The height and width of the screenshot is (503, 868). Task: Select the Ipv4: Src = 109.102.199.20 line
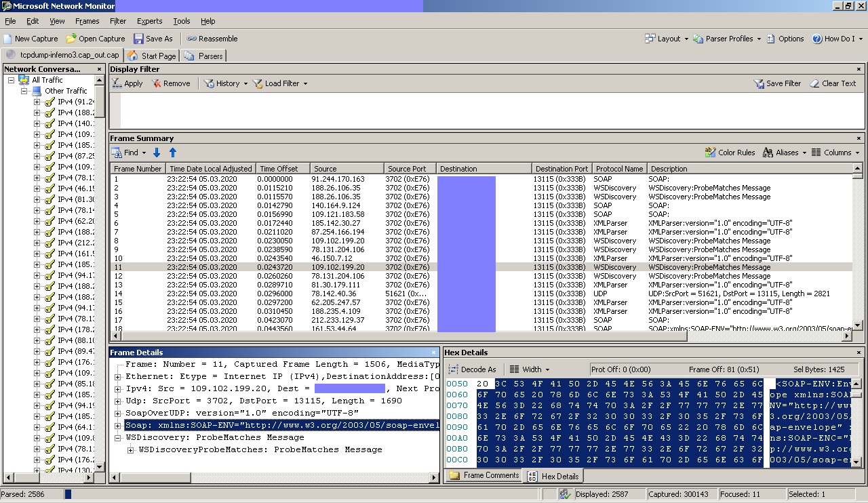pos(282,389)
